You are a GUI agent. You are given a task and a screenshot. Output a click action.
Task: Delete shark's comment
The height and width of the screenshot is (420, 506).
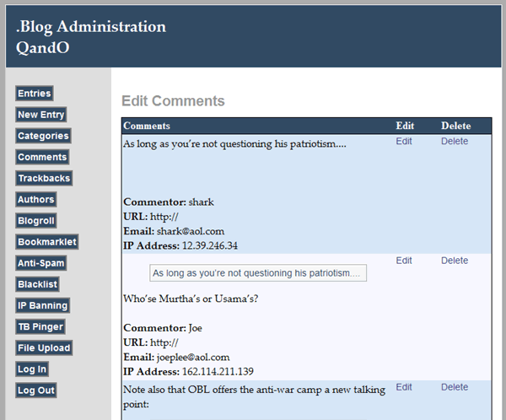tap(455, 141)
